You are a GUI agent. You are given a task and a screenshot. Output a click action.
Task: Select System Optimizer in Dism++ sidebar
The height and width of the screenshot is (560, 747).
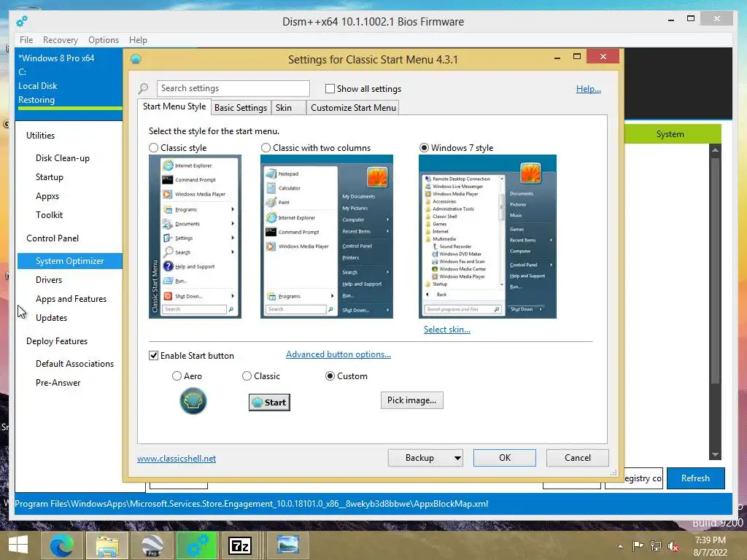69,261
